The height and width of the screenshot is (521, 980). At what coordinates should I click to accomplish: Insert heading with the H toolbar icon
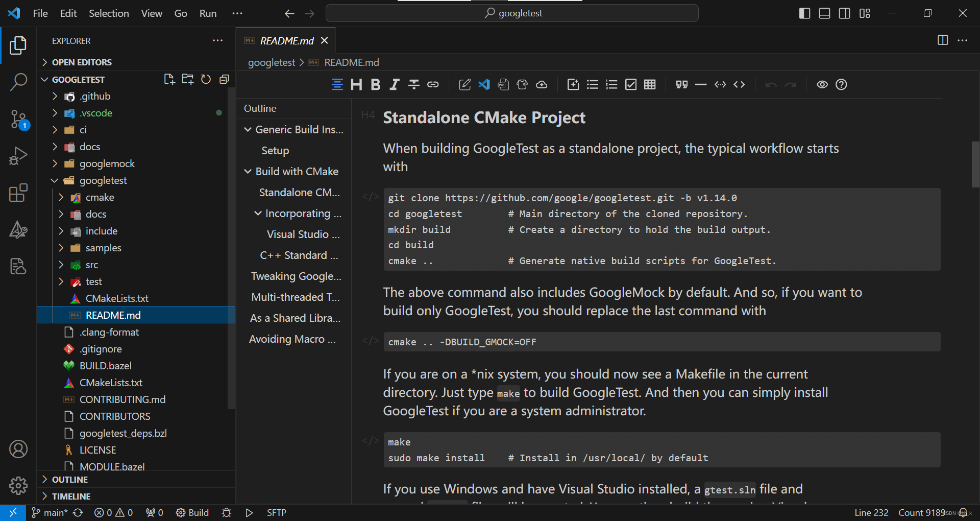tap(356, 85)
